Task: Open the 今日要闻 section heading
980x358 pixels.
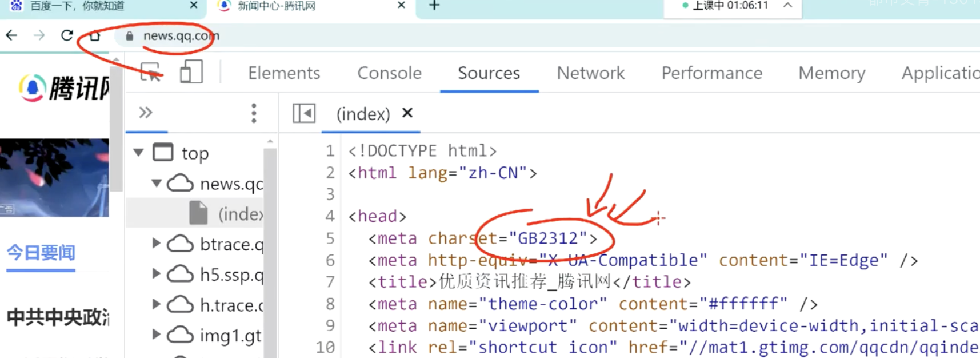Action: click(x=41, y=252)
